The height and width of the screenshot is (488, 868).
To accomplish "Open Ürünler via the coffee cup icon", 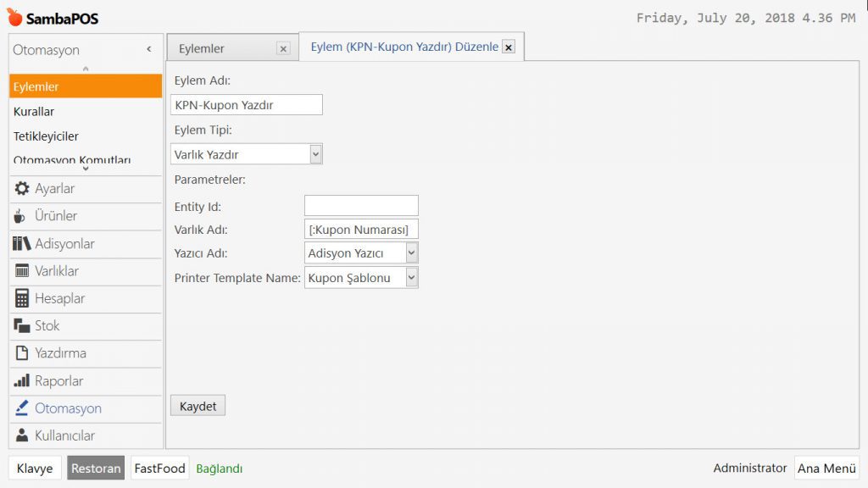I will point(21,216).
